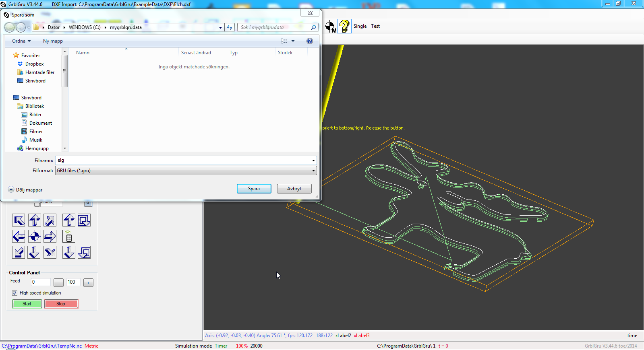
Task: Click the blue help icon in save dialog
Action: pyautogui.click(x=309, y=41)
